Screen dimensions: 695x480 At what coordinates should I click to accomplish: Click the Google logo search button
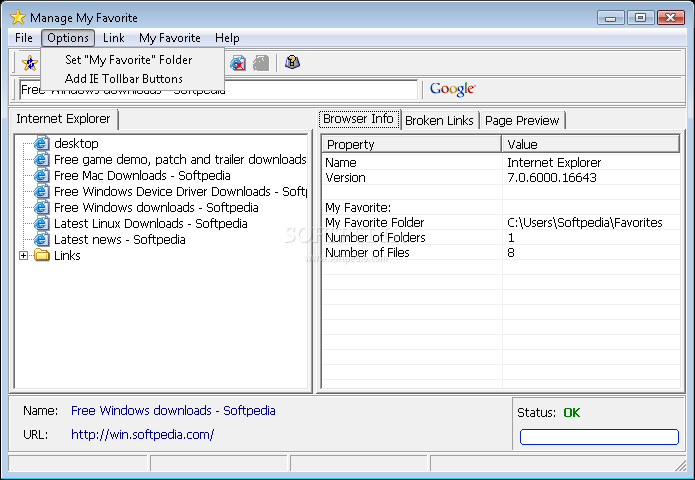(x=452, y=89)
